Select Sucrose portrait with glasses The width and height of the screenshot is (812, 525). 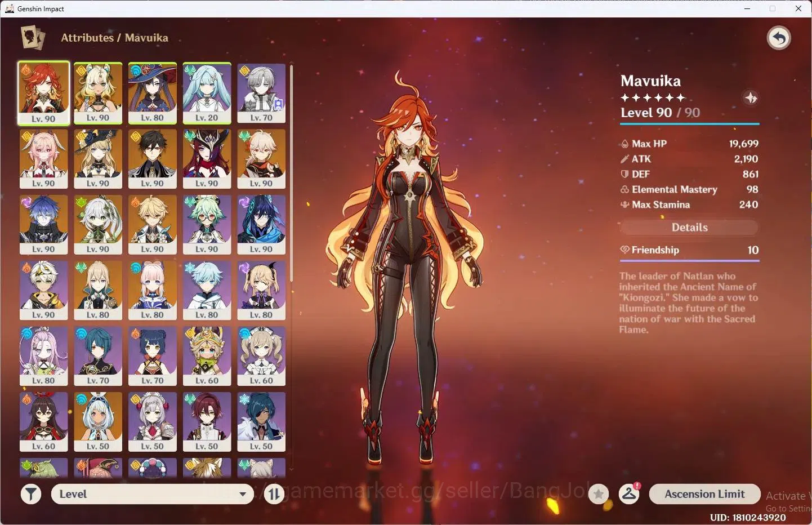click(207, 225)
